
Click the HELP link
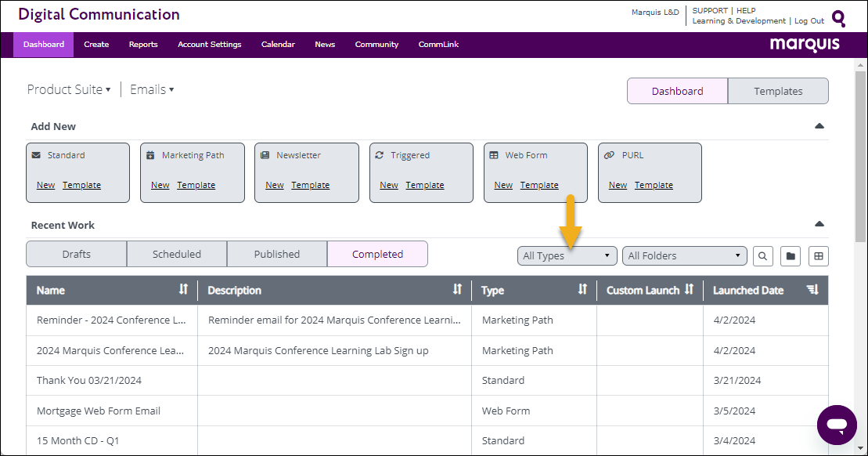[x=746, y=10]
